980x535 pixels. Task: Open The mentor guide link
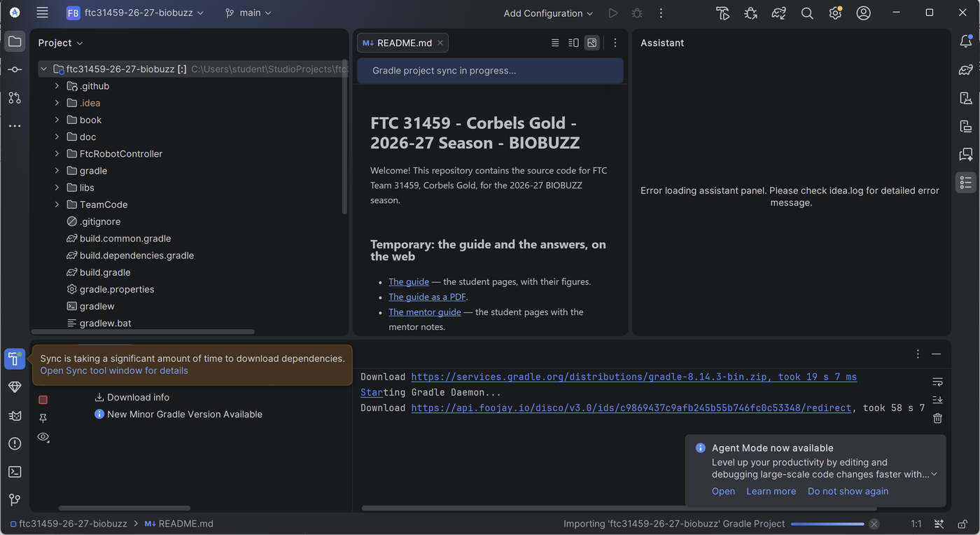425,312
